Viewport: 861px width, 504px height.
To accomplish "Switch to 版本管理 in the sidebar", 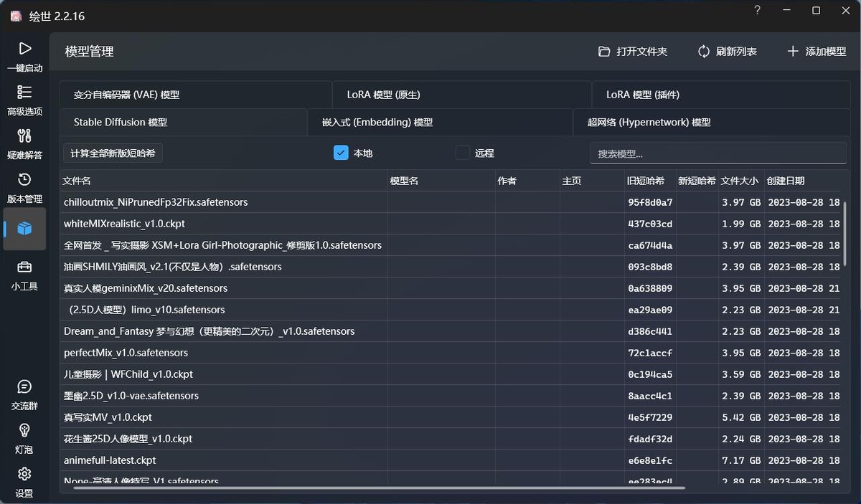I will coord(24,188).
